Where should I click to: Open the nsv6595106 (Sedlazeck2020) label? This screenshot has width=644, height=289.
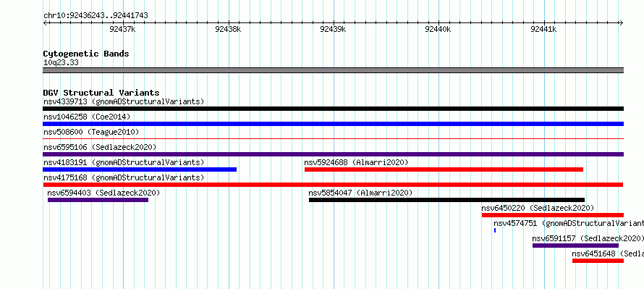(x=100, y=147)
